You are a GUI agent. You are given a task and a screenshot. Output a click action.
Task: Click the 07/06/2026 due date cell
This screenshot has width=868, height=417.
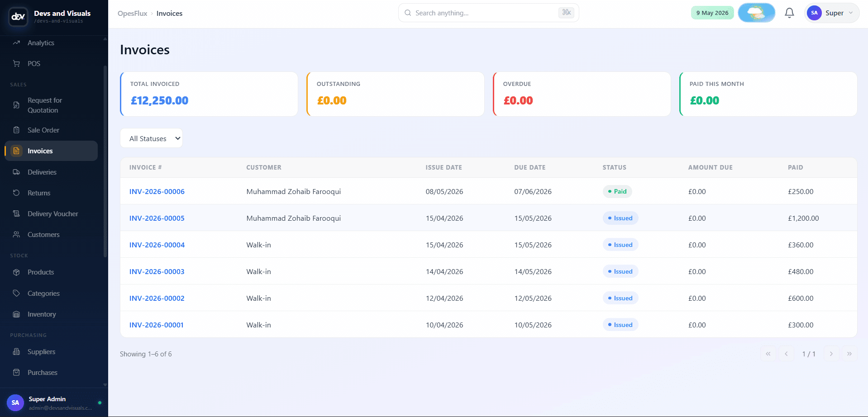(533, 191)
